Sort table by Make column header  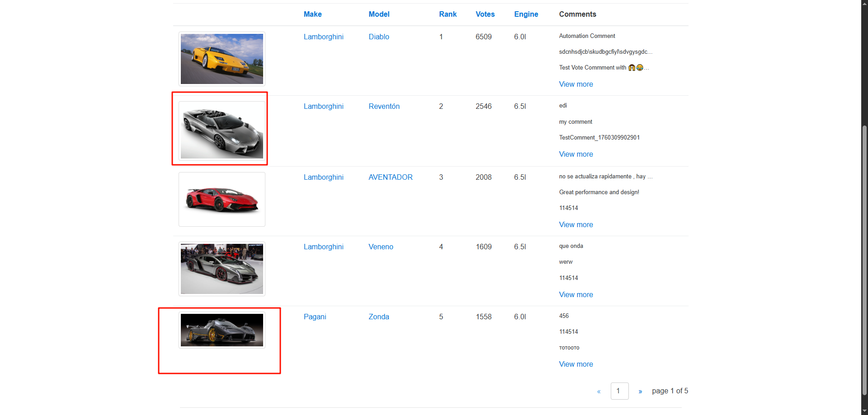coord(312,14)
